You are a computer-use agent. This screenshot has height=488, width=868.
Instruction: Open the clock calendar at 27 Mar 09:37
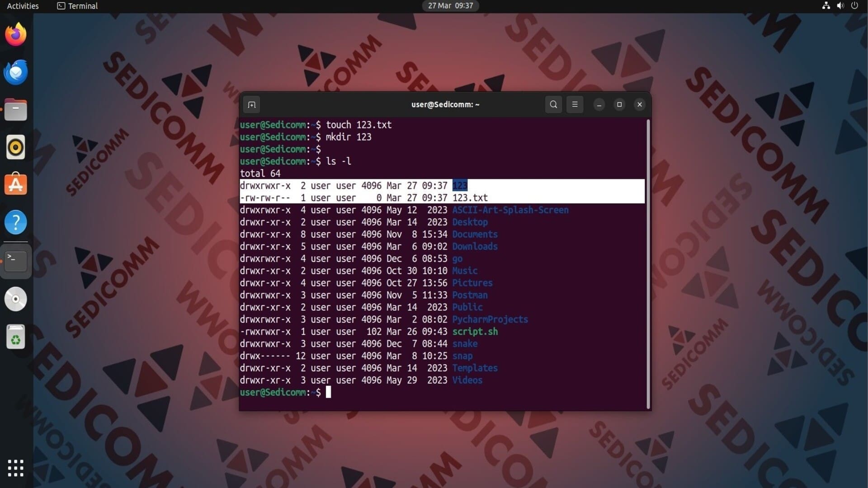coord(450,6)
